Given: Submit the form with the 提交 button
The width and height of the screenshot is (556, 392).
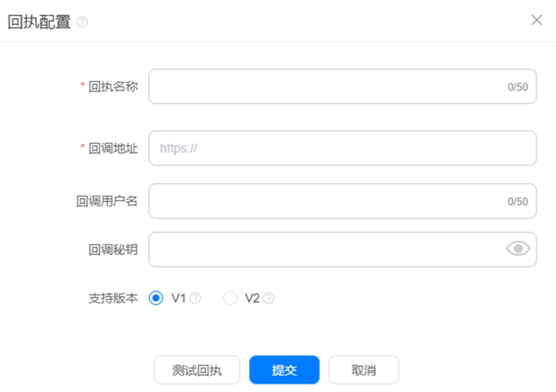Looking at the screenshot, I should pyautogui.click(x=284, y=370).
